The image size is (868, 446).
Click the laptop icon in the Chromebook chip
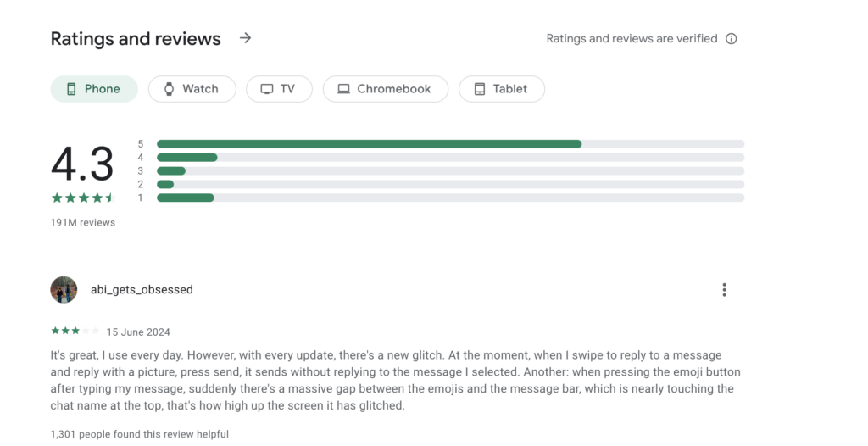[343, 89]
